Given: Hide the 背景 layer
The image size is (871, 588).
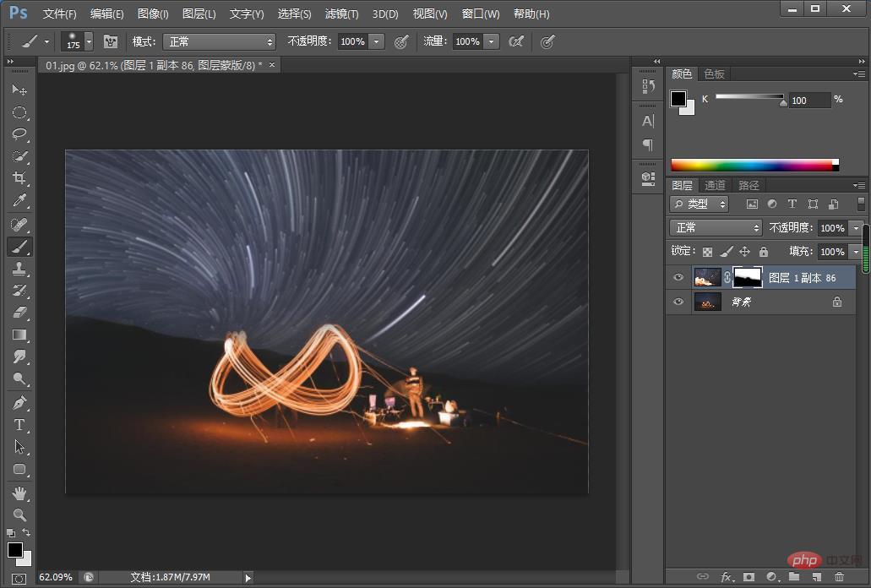Looking at the screenshot, I should click(678, 302).
